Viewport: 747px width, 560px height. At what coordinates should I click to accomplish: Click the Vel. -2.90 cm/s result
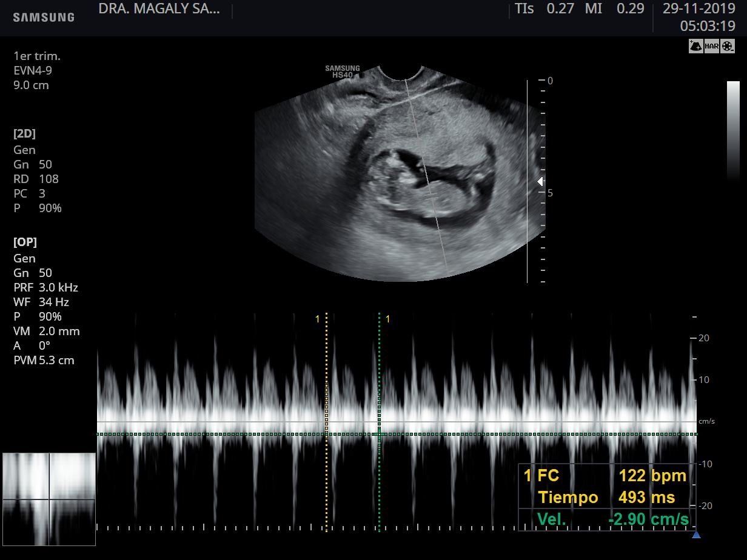611,519
